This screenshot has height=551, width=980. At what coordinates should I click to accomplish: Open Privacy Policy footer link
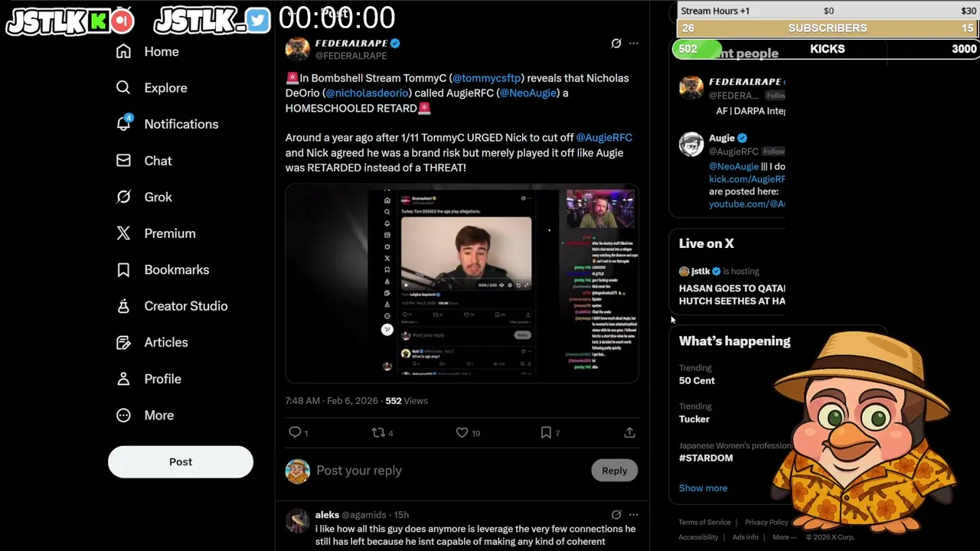click(766, 522)
